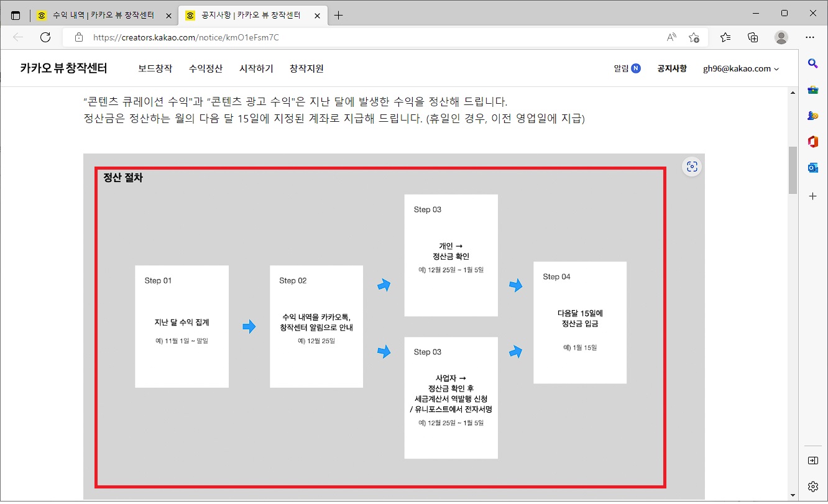Image resolution: width=828 pixels, height=504 pixels.
Task: Open the sidebar Outlook icon
Action: [x=812, y=168]
